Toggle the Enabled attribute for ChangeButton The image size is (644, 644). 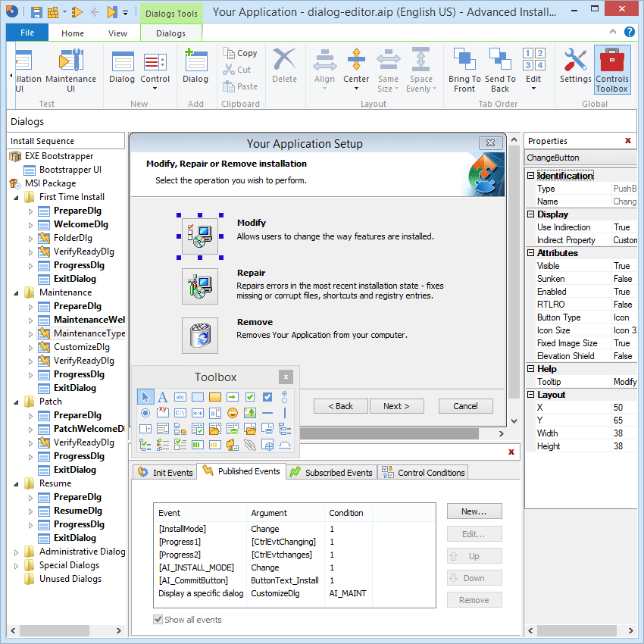pyautogui.click(x=621, y=291)
